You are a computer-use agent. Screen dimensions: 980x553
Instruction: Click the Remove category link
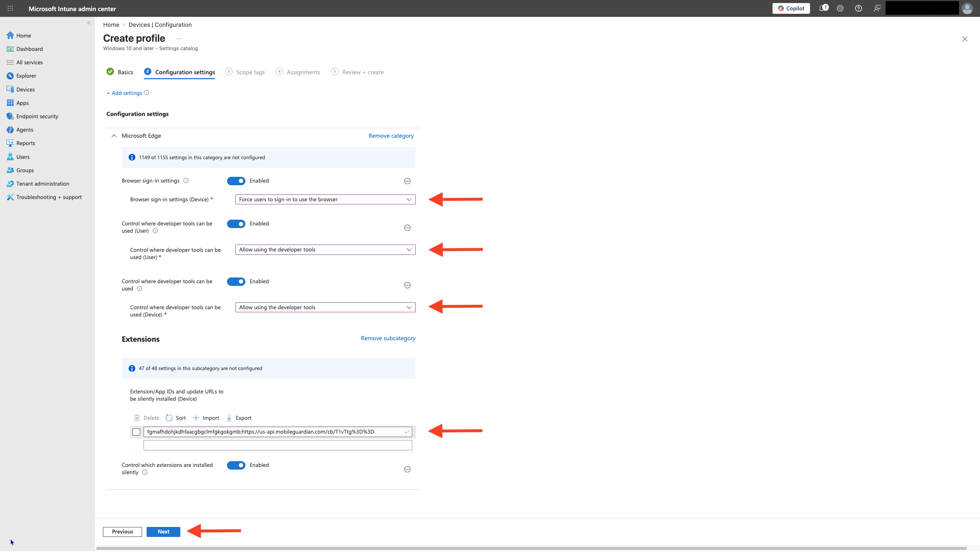391,136
